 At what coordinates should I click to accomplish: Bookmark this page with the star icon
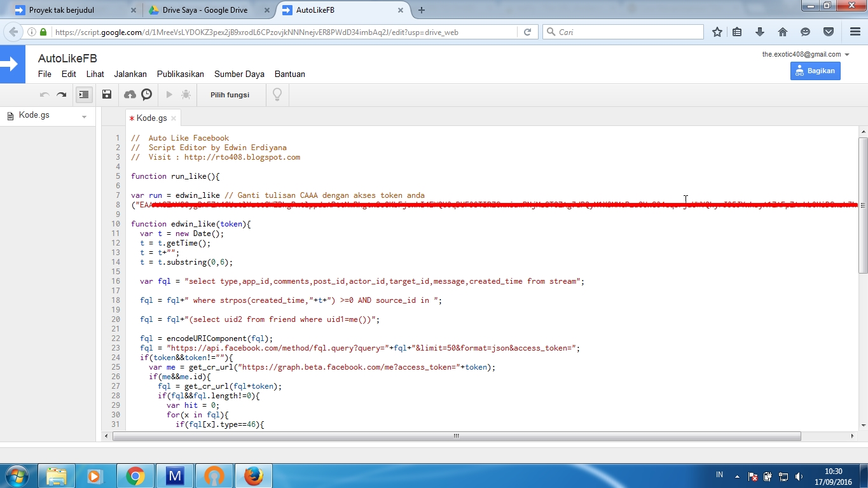coord(717,32)
